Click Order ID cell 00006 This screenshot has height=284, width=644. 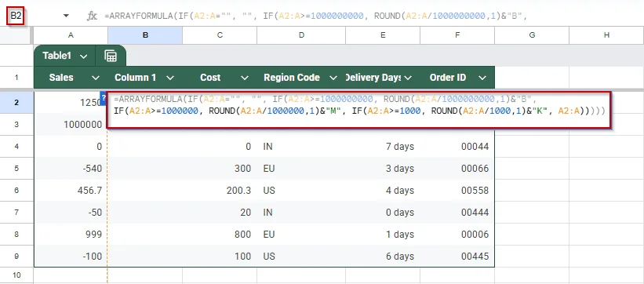(x=457, y=235)
